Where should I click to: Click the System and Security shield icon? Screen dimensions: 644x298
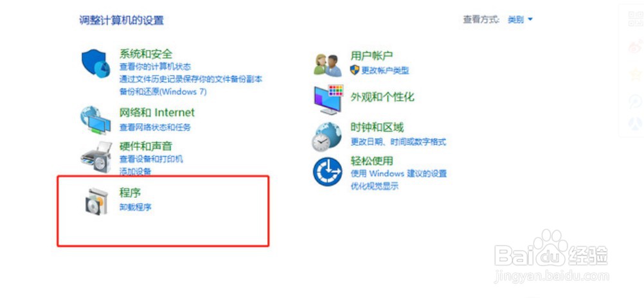pyautogui.click(x=96, y=63)
